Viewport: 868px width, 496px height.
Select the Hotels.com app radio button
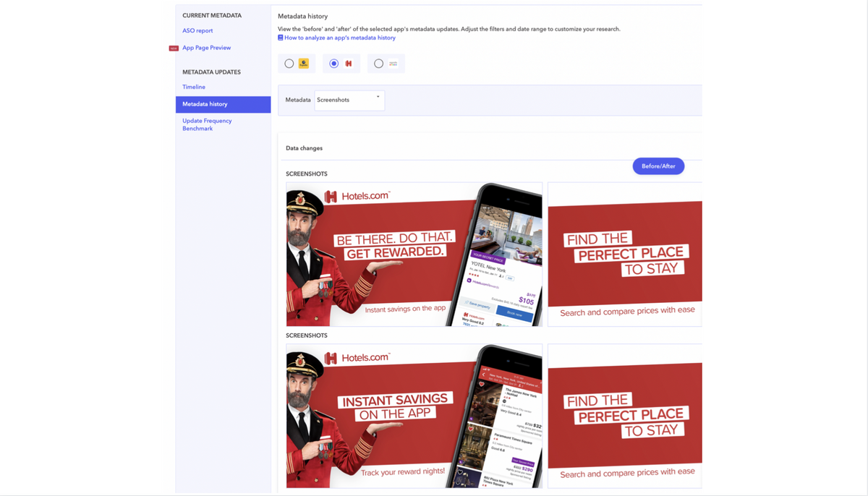coord(334,64)
